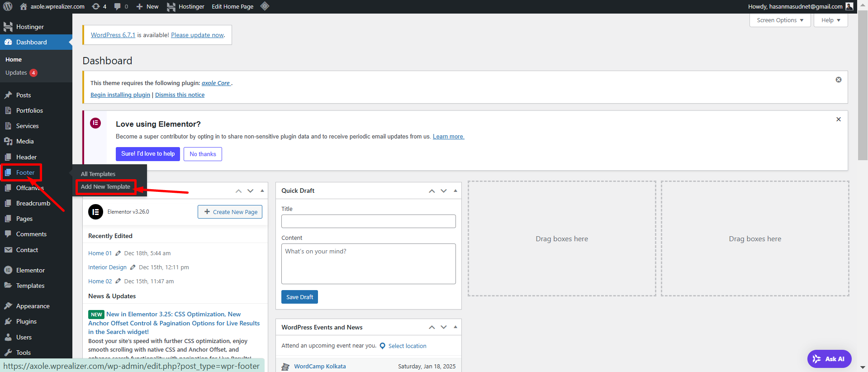Click the Elementor logo in overview widget

coord(95,212)
